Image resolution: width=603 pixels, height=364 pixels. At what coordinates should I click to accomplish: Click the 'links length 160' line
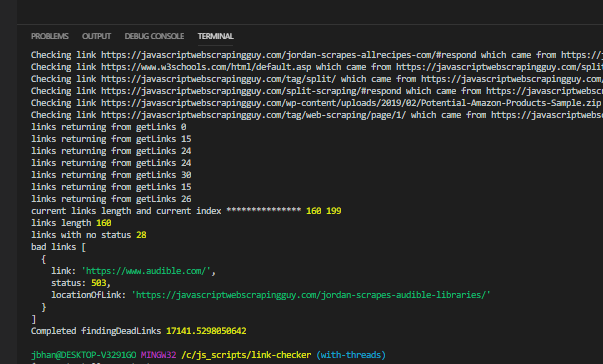[x=71, y=223]
